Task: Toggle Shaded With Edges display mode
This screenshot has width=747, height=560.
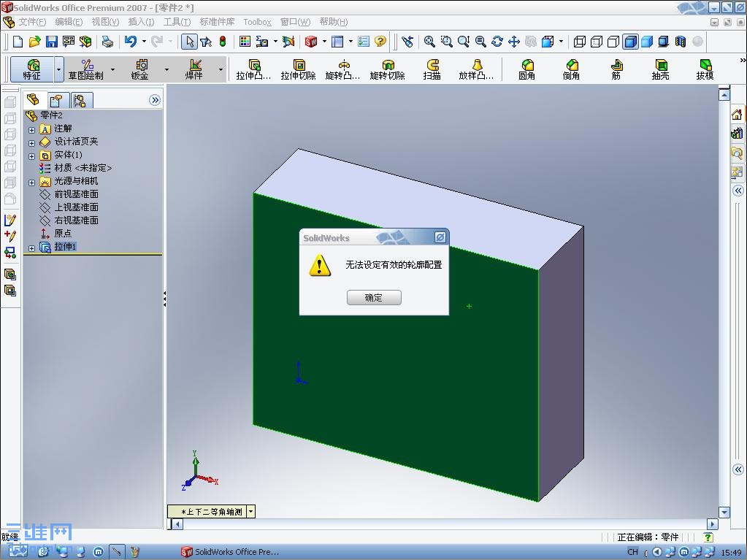Action: (630, 42)
